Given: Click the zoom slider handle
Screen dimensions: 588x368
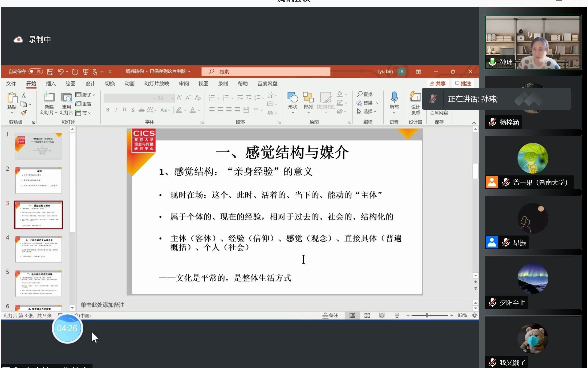Looking at the screenshot, I should (427, 315).
